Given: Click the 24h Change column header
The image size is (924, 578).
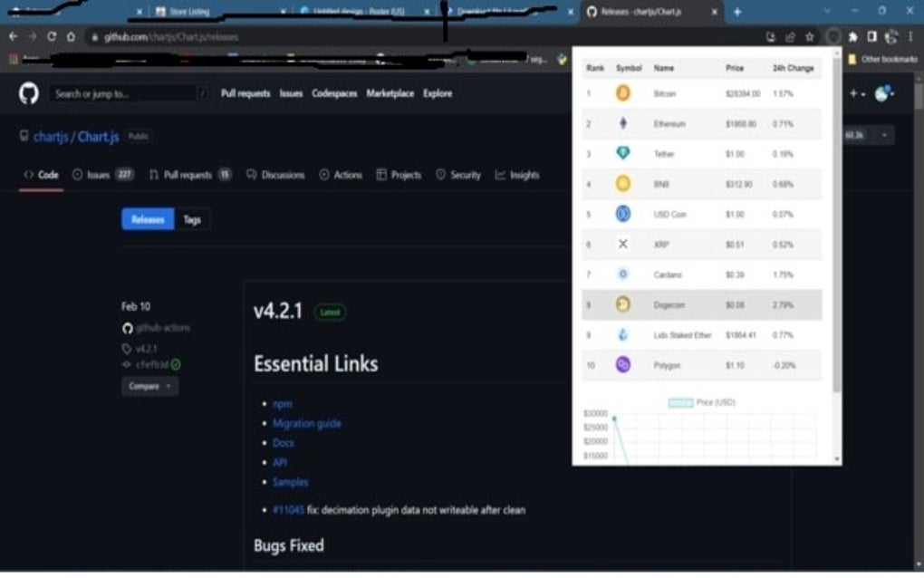Looking at the screenshot, I should pyautogui.click(x=793, y=68).
